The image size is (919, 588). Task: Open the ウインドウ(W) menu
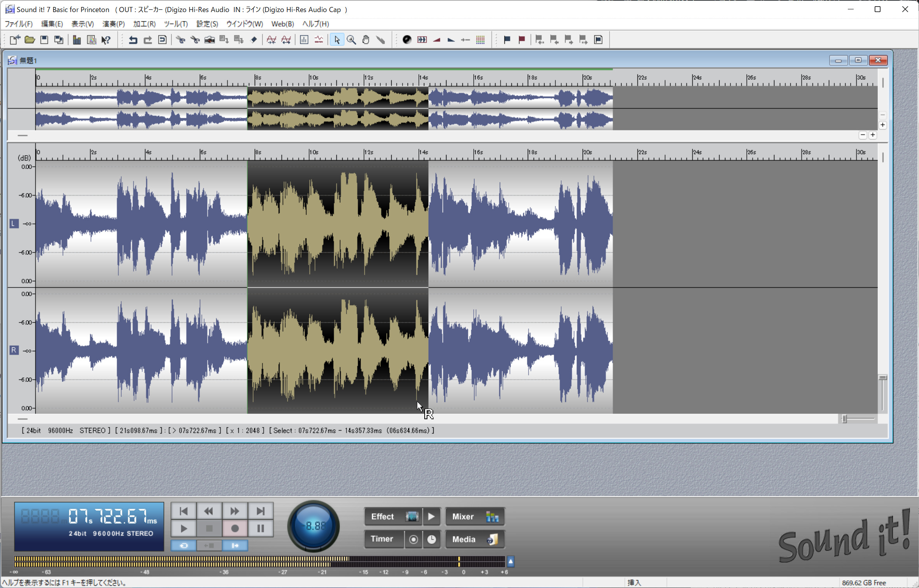coord(245,24)
